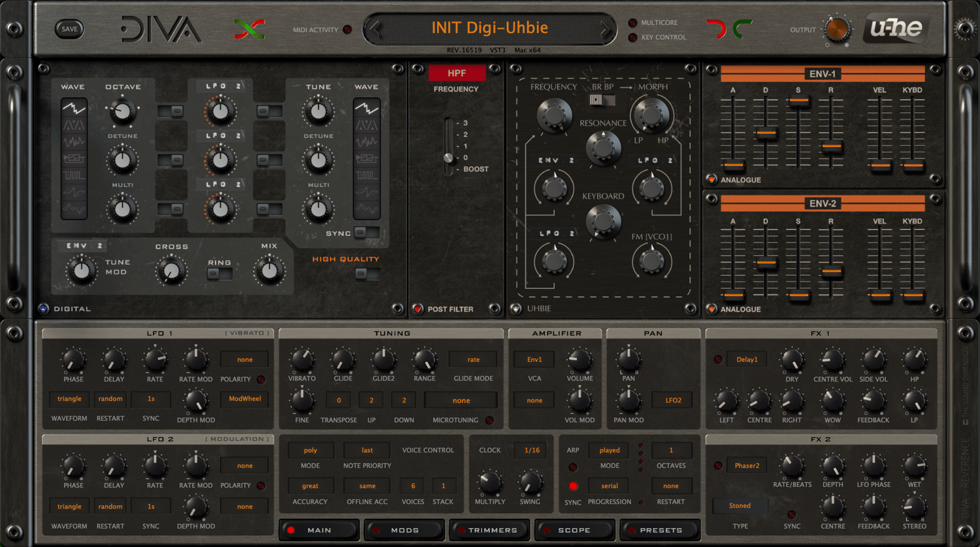Click the VOICES value field showing 6
980x547 pixels.
[x=413, y=486]
